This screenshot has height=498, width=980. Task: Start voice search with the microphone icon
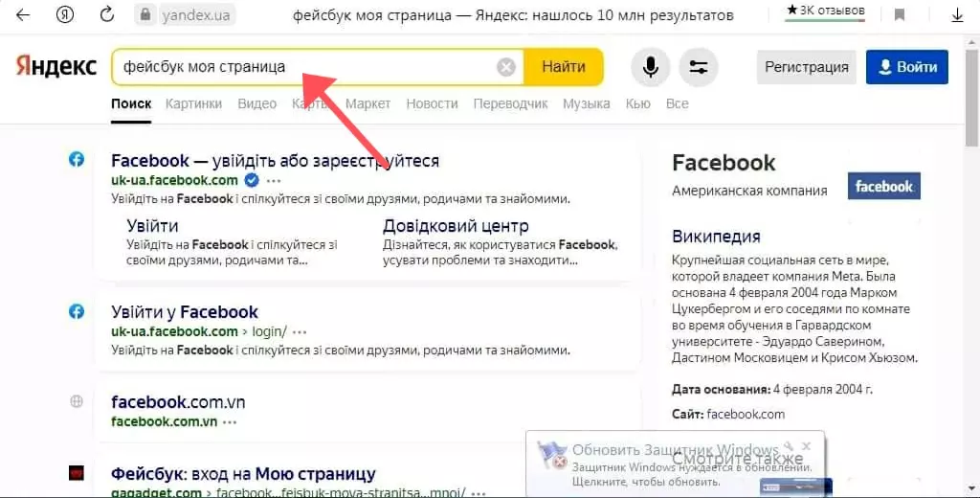click(x=651, y=67)
